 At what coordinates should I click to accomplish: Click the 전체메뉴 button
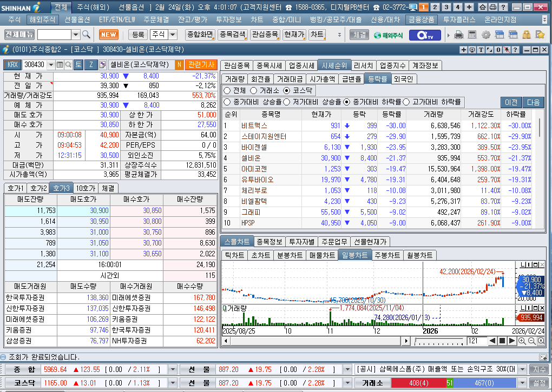pos(19,35)
